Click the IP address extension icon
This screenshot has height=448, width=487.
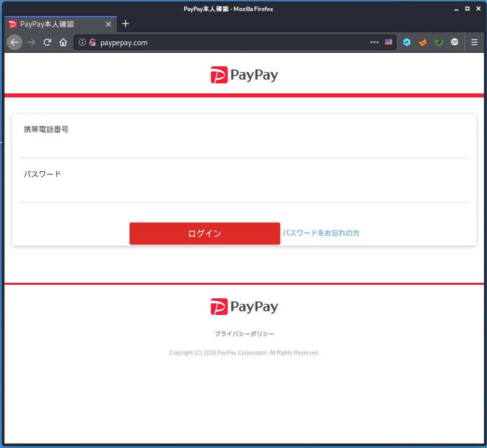pyautogui.click(x=454, y=42)
